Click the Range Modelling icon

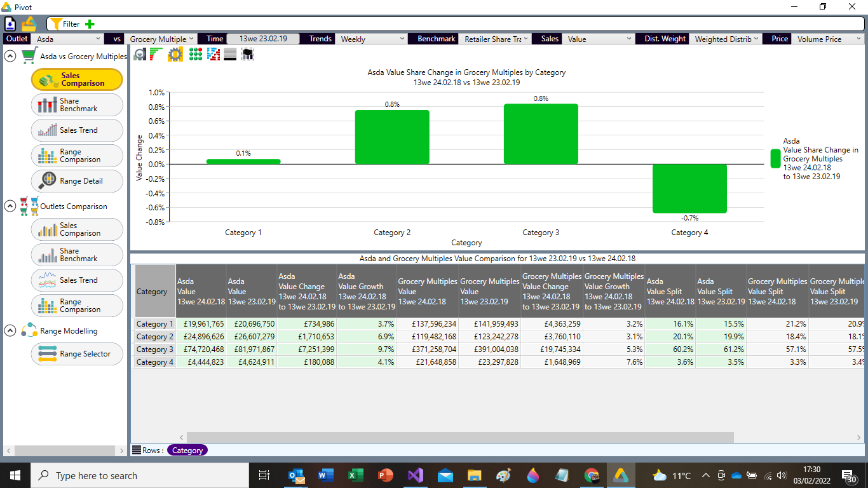tap(29, 330)
